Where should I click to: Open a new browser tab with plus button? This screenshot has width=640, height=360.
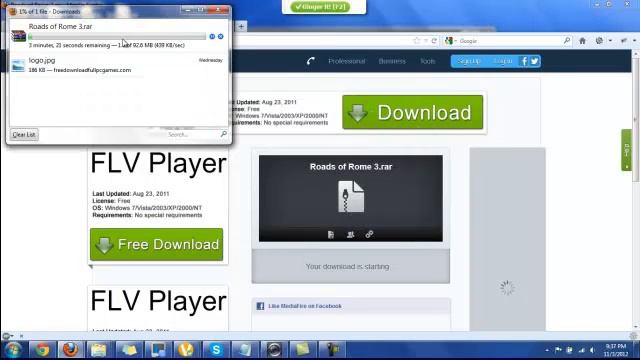click(241, 27)
